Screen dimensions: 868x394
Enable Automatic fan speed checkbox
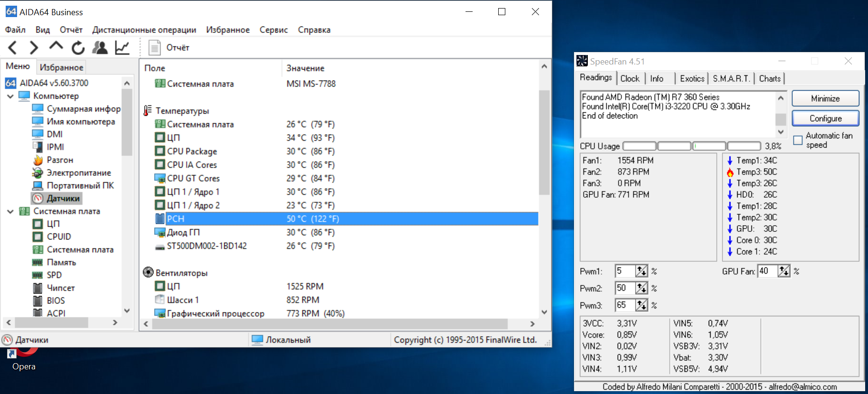click(x=798, y=140)
